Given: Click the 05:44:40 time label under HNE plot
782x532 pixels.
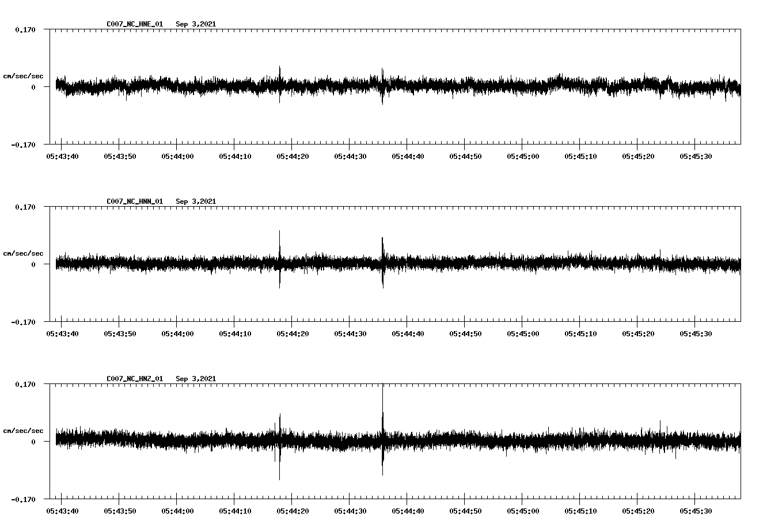Looking at the screenshot, I should 408,156.
